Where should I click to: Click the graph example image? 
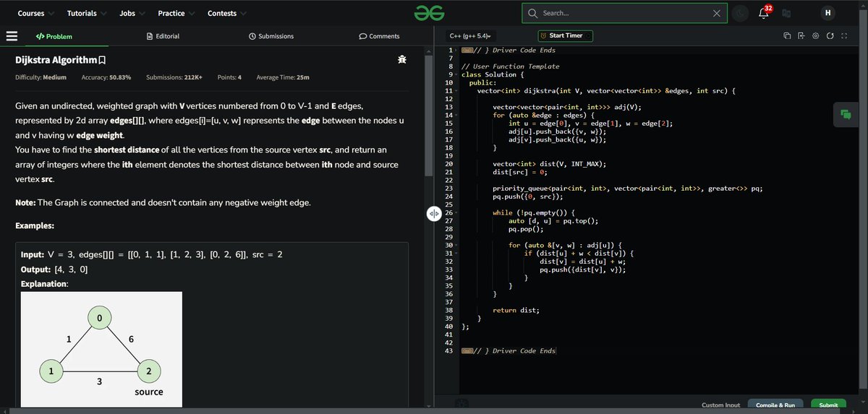pyautogui.click(x=101, y=350)
